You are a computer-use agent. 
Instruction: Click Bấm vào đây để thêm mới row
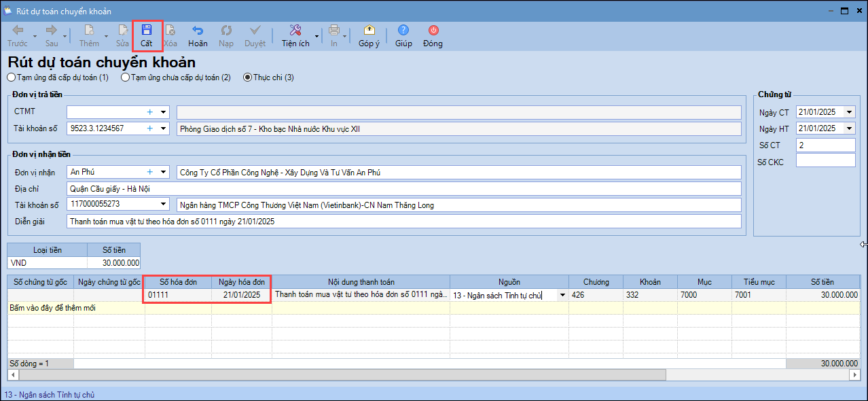coord(433,308)
